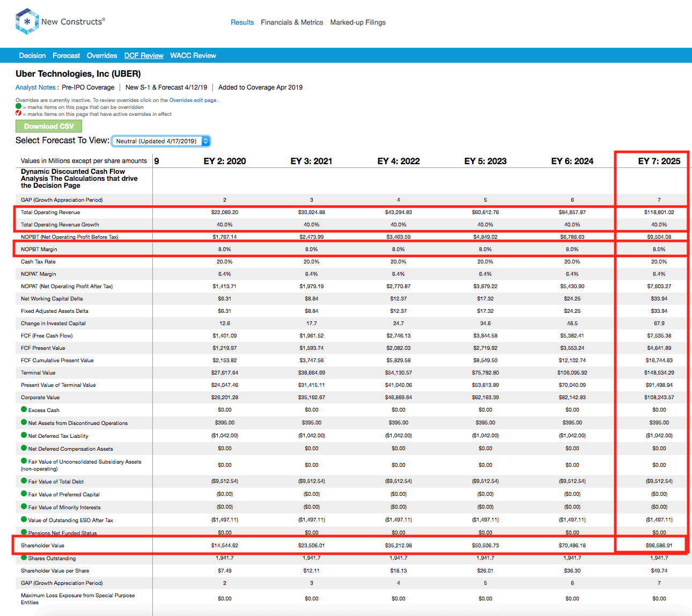Click Maximum Loss Exposure from Special Purpose Entities label
This screenshot has width=692, height=616.
click(78, 599)
